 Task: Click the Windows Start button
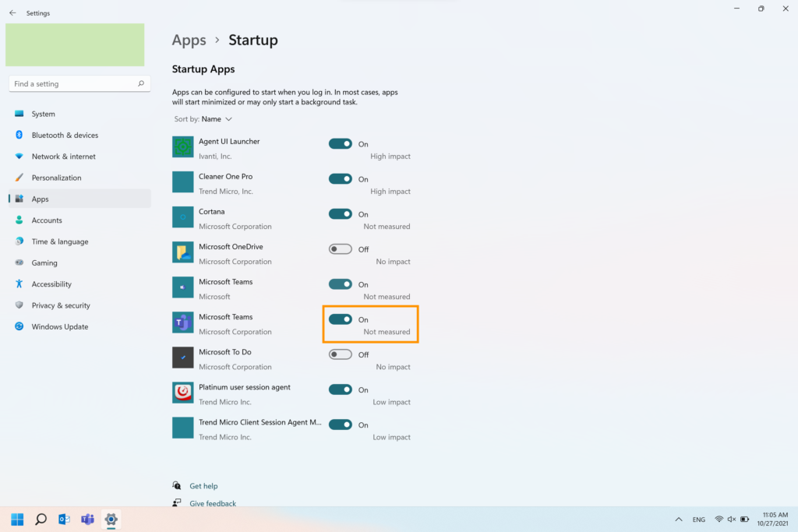(17, 520)
